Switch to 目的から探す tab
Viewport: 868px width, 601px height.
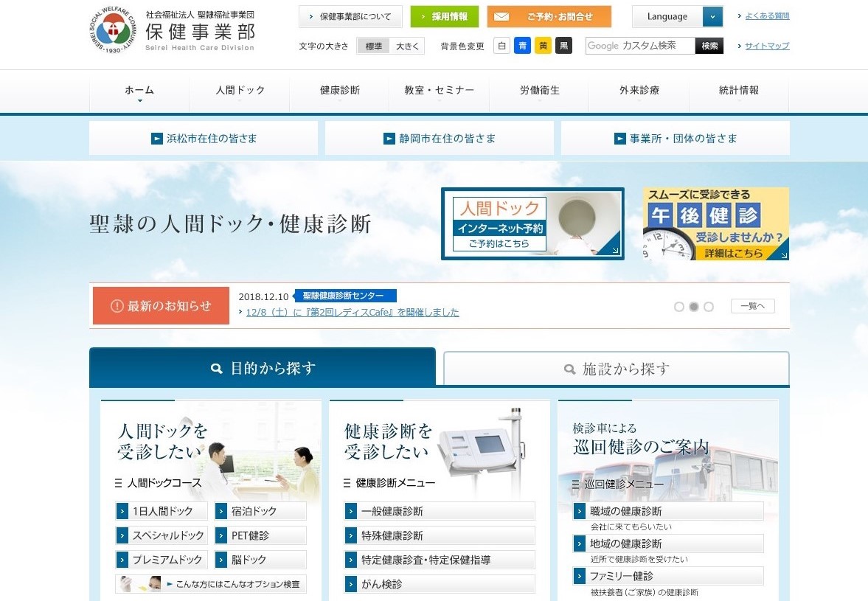[263, 368]
